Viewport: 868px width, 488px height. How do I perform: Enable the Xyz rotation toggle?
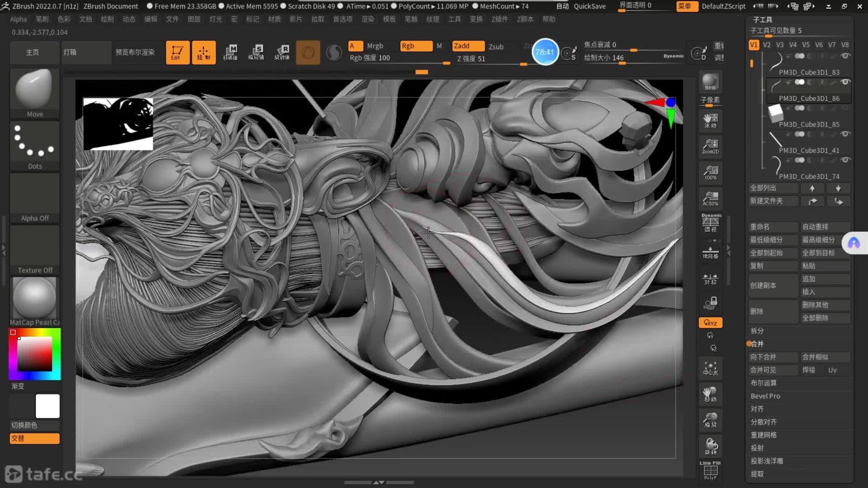click(x=710, y=323)
